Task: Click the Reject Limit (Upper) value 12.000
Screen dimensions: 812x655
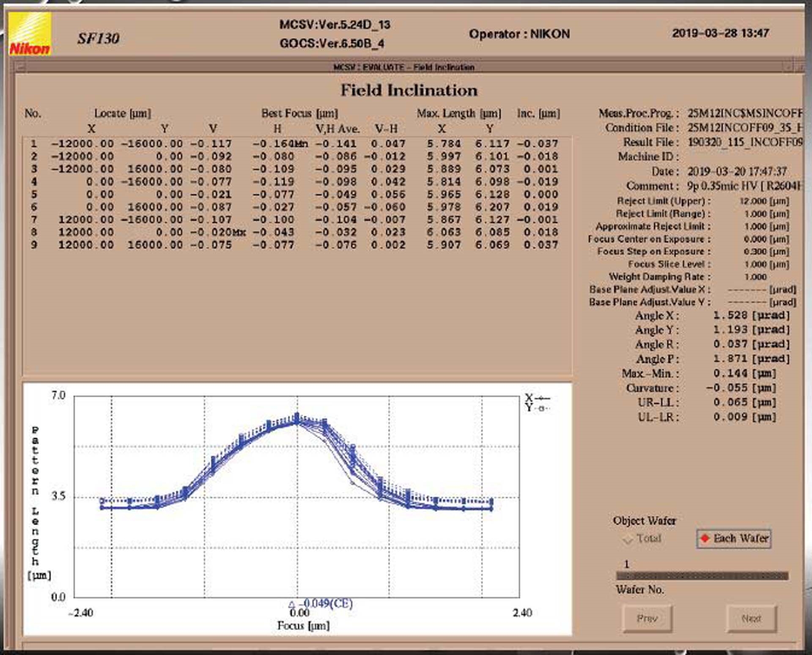Action: pos(753,201)
